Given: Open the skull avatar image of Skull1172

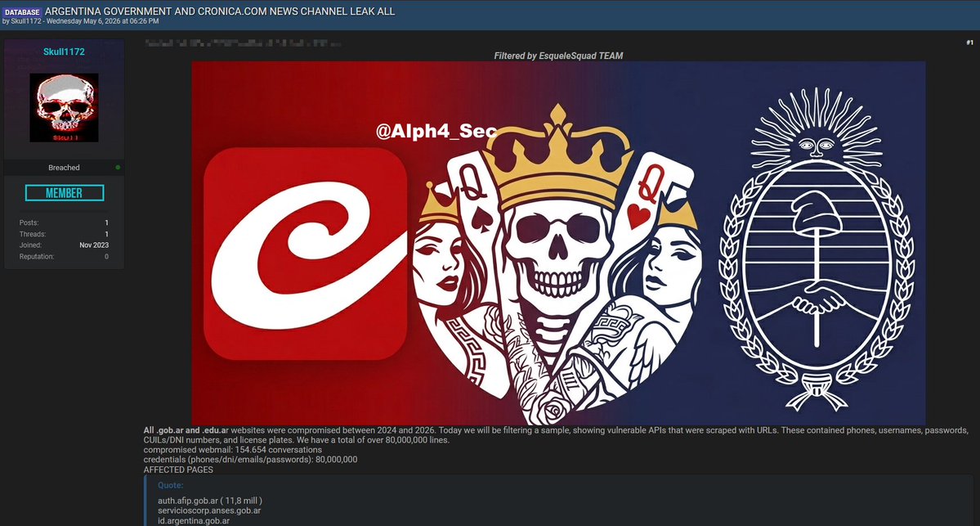Looking at the screenshot, I should point(64,108).
